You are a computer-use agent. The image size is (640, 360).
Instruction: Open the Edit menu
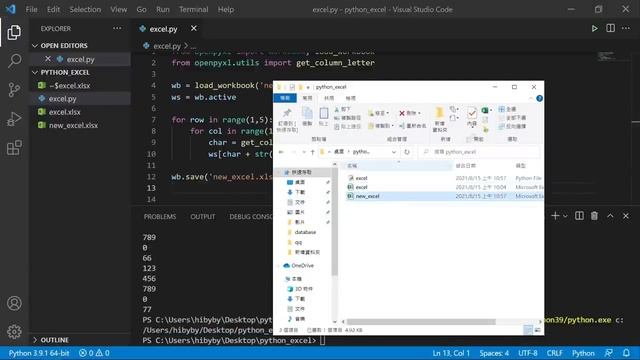click(53, 9)
